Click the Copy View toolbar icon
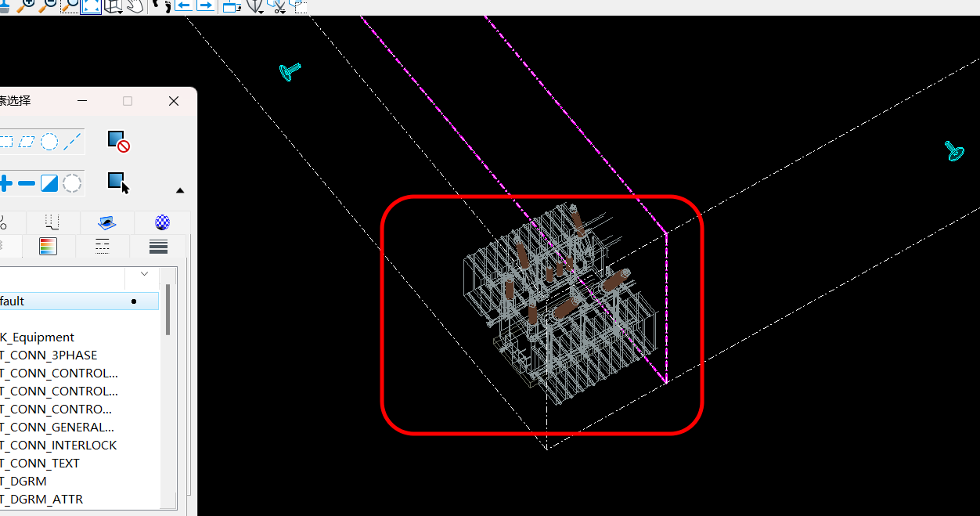The image size is (980, 516). 232,6
